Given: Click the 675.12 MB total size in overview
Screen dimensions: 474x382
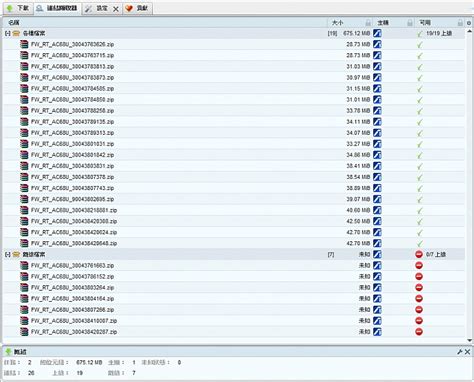Looking at the screenshot, I should click(89, 362).
